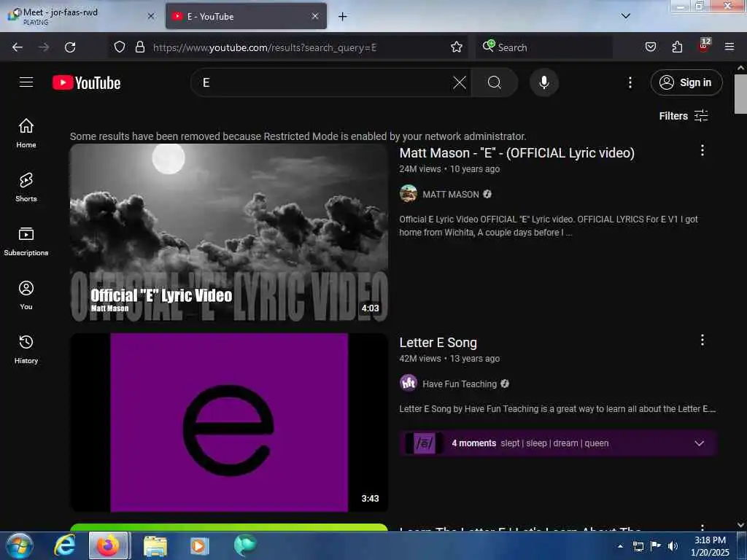Open the list all tabs dropdown
The image size is (747, 560).
625,16
